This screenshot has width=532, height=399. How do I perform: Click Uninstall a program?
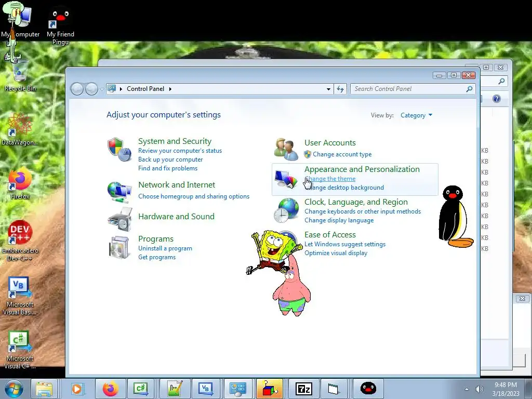165,248
